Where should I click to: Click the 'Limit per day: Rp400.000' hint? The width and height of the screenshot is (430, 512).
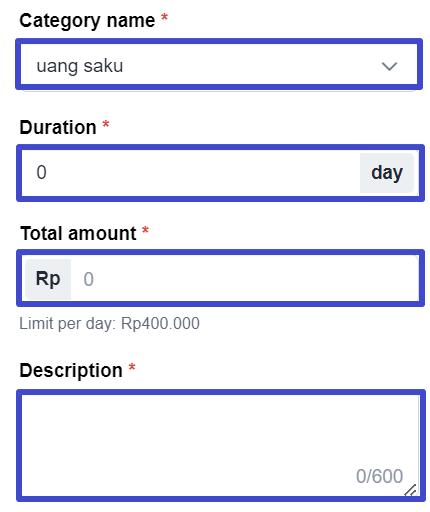point(109,323)
